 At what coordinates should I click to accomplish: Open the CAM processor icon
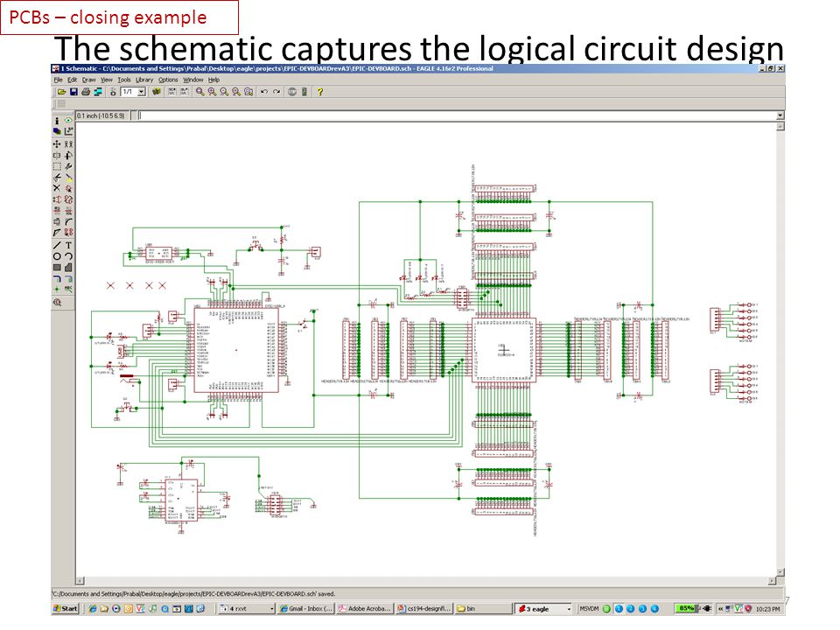tap(98, 92)
